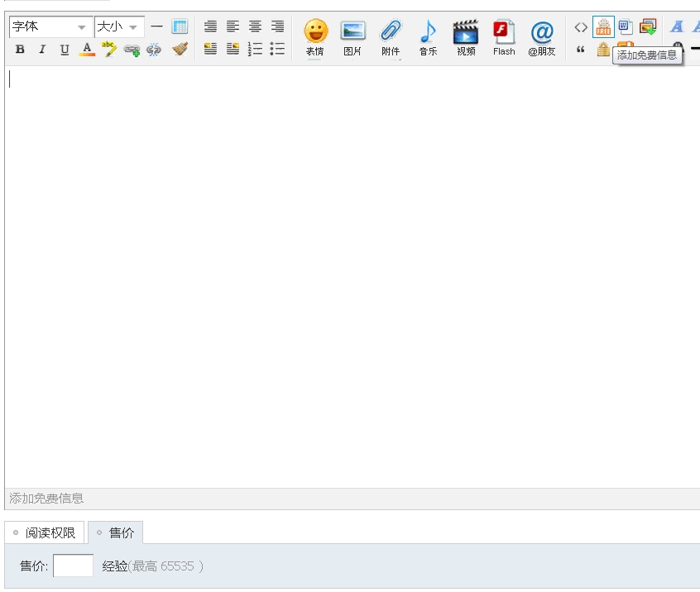Align text left
Viewport: 700px width, 592px height.
click(233, 26)
